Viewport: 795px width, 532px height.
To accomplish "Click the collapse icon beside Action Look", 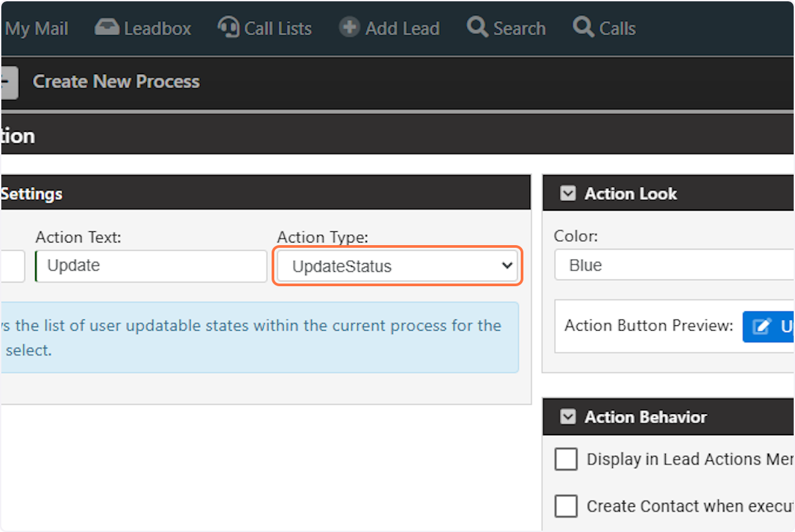I will tap(568, 193).
